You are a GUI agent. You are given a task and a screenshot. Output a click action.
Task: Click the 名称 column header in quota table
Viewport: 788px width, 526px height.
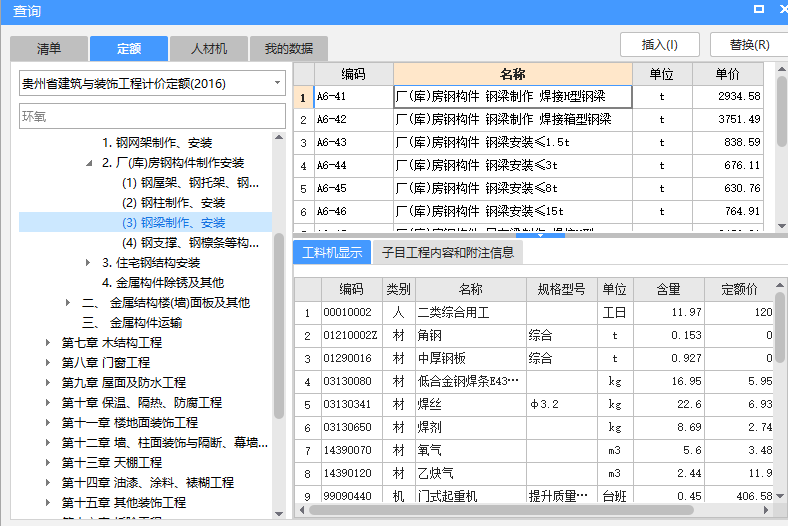tap(513, 74)
